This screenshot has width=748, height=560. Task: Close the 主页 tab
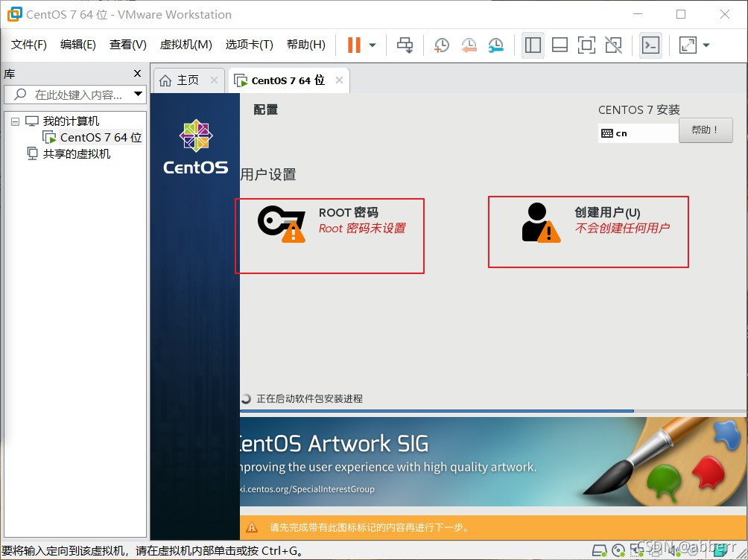214,80
